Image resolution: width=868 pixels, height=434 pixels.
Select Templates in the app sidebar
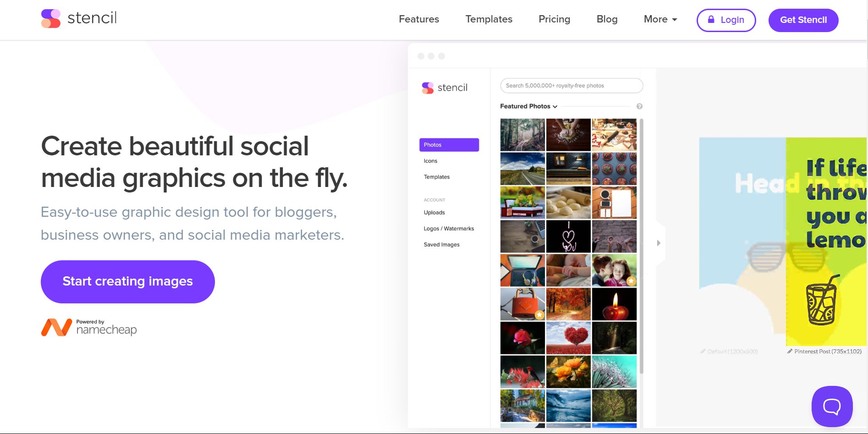click(x=437, y=177)
